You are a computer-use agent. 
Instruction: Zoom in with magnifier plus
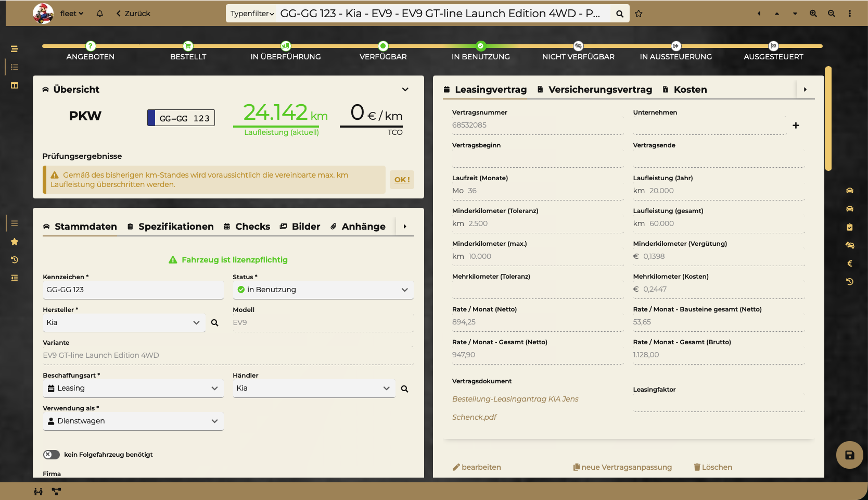coord(813,14)
